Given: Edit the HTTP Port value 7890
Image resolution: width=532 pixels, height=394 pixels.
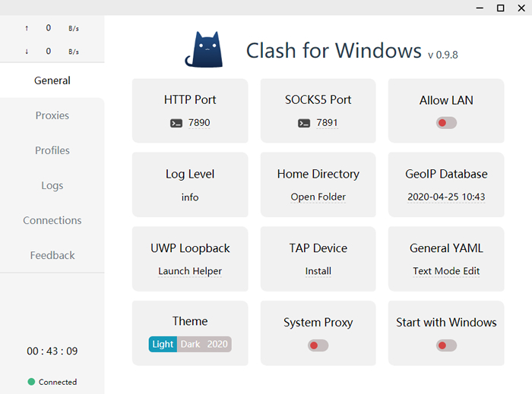Looking at the screenshot, I should [198, 123].
